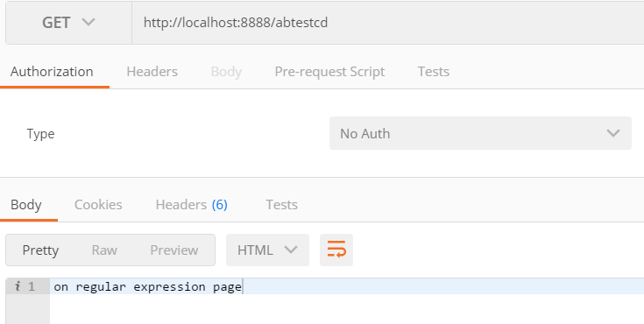Image resolution: width=644 pixels, height=324 pixels.
Task: Select the response Body tab
Action: (x=26, y=205)
